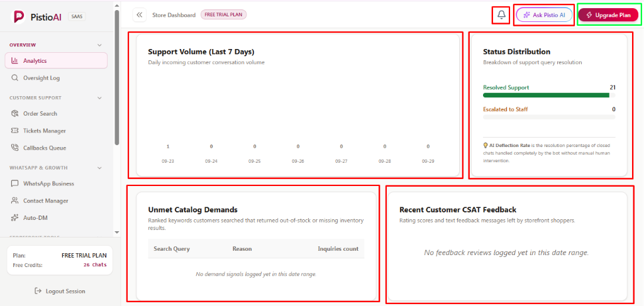Click the Store Dashboard breadcrumb text
This screenshot has height=306, width=644.
point(174,15)
